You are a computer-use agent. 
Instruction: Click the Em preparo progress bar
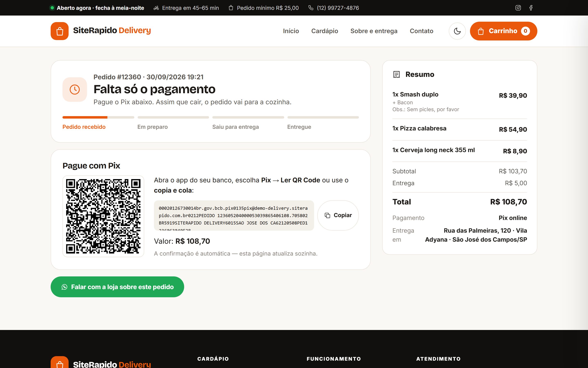tap(173, 117)
